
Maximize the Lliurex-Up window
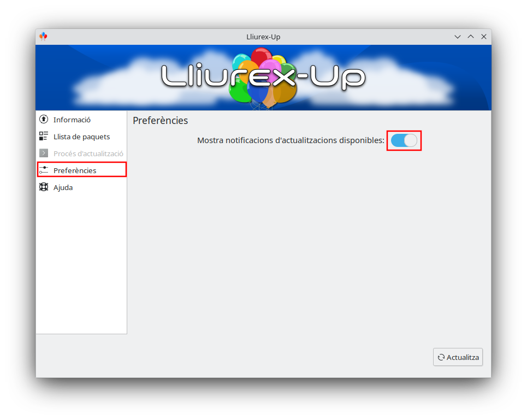[x=471, y=37]
